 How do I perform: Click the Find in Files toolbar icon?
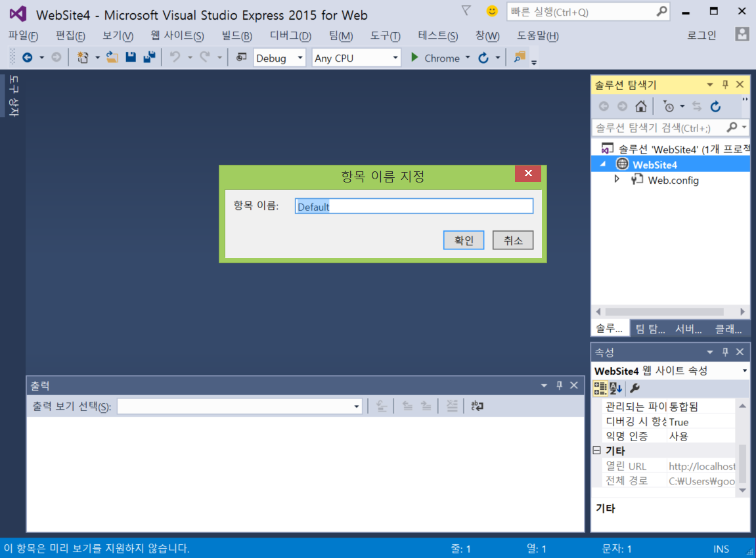pyautogui.click(x=520, y=58)
